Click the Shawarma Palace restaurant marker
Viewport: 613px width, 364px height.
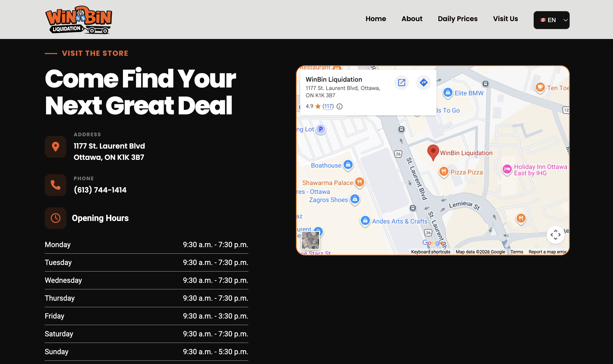[360, 182]
